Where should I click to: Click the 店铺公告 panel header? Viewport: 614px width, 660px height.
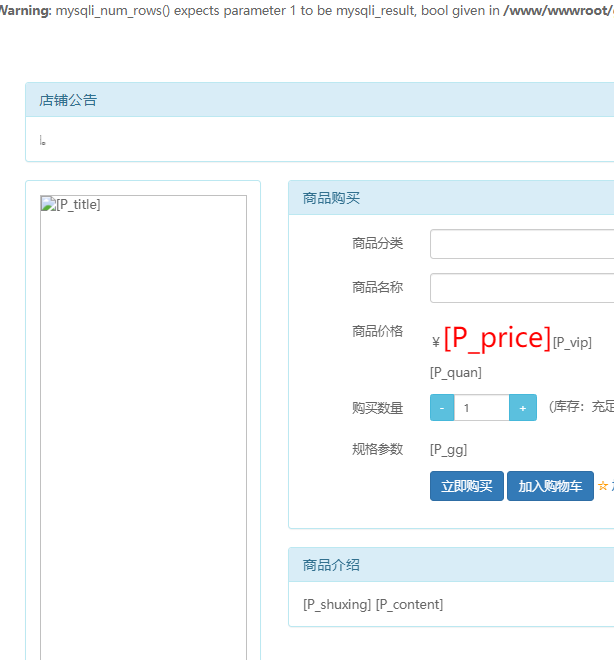68,100
